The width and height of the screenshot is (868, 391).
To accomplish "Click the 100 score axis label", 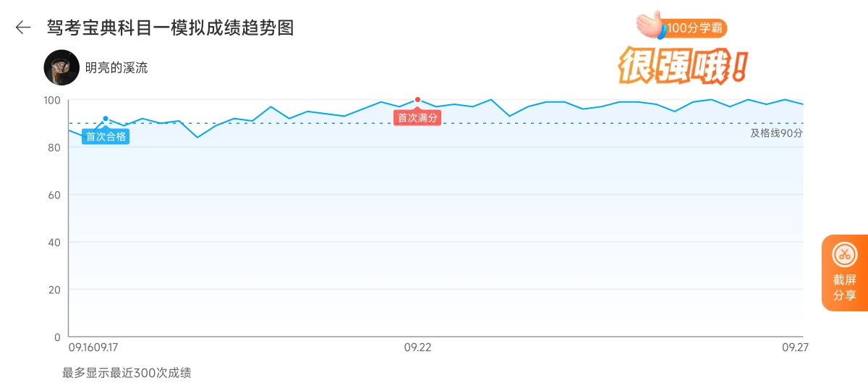I will tap(53, 100).
